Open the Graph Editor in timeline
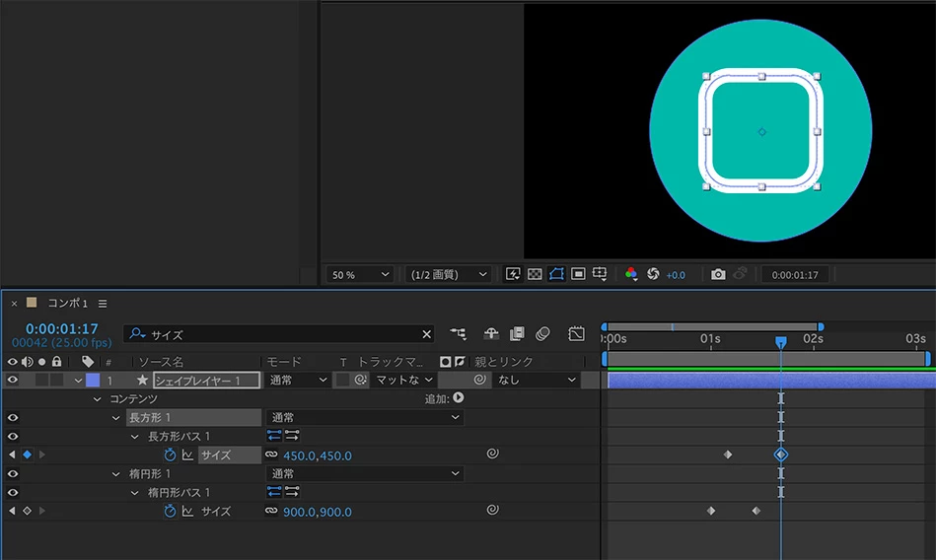Image resolution: width=936 pixels, height=560 pixels. [x=577, y=333]
